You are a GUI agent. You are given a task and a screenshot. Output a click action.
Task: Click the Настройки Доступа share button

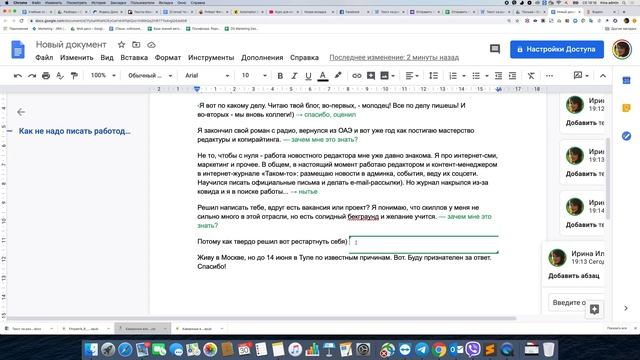pyautogui.click(x=557, y=49)
